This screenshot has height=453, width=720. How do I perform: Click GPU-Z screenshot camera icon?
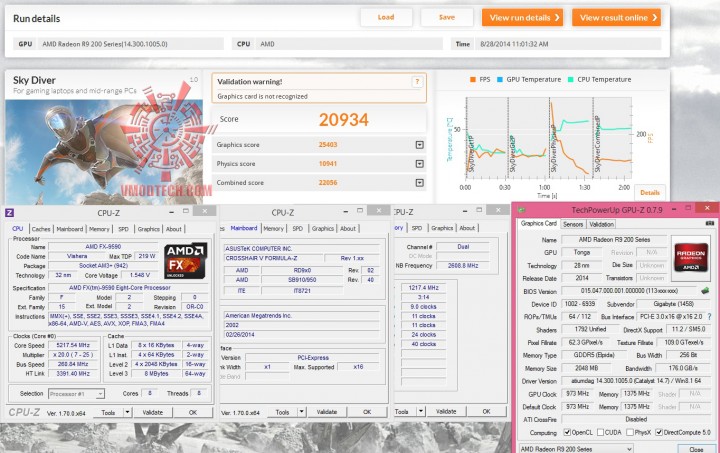point(709,223)
